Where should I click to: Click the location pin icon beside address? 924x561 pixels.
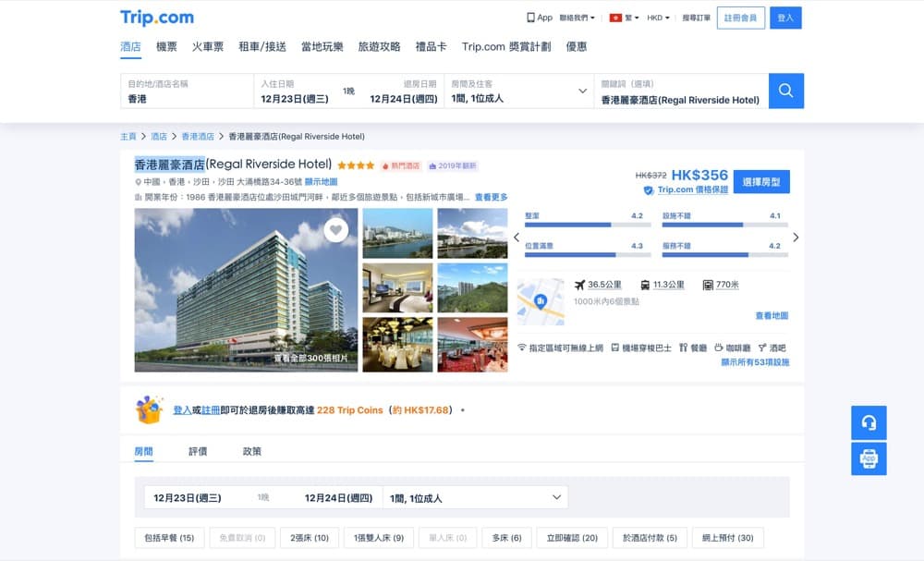point(139,182)
